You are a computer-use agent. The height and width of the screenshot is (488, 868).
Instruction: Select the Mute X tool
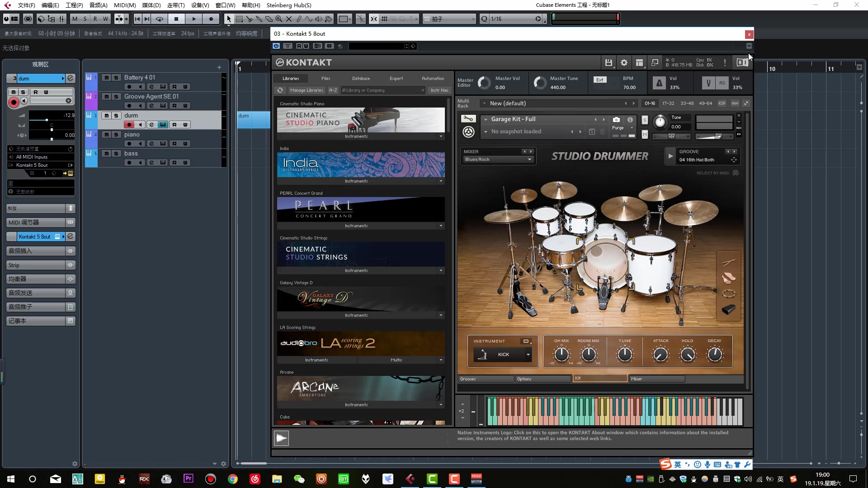point(289,19)
